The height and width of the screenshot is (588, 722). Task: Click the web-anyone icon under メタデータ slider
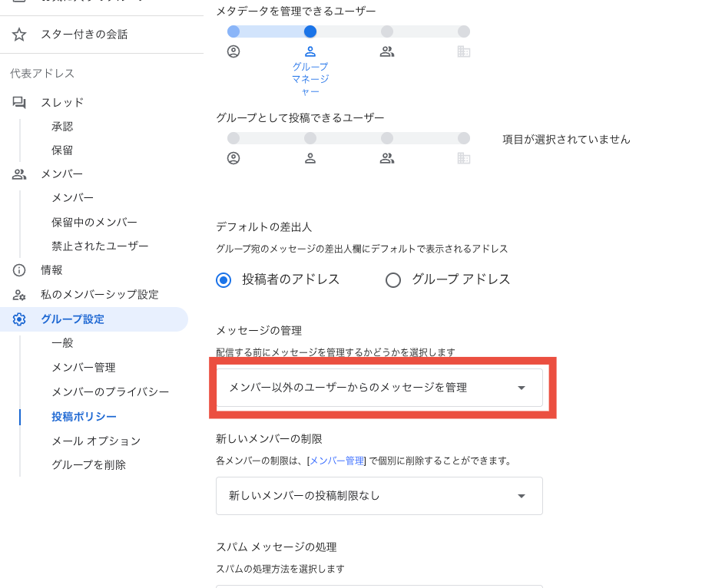233,51
